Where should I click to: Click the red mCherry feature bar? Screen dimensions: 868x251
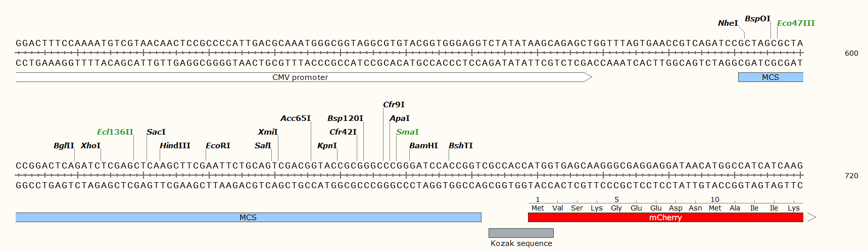tap(665, 218)
